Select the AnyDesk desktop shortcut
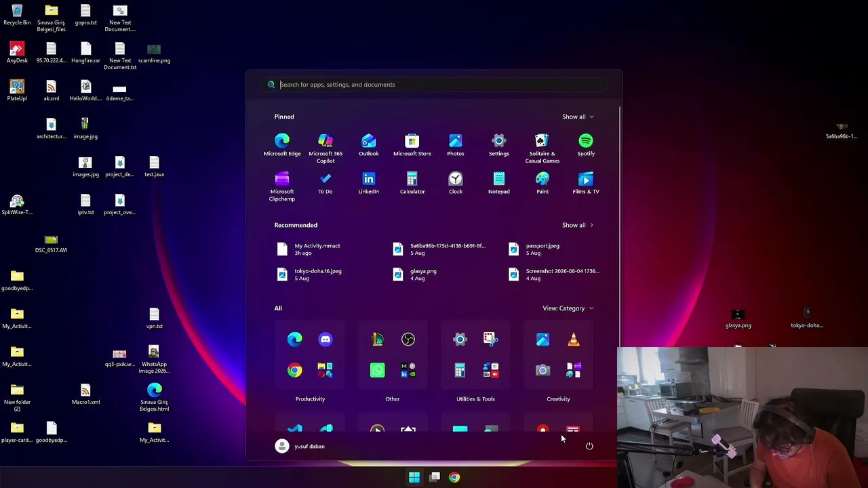868x488 pixels. click(x=17, y=53)
